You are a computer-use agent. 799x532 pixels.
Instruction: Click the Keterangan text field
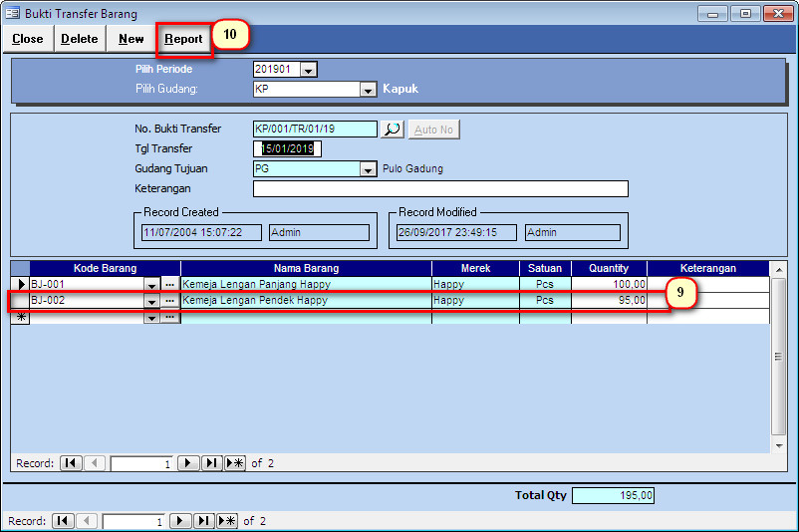pos(440,189)
